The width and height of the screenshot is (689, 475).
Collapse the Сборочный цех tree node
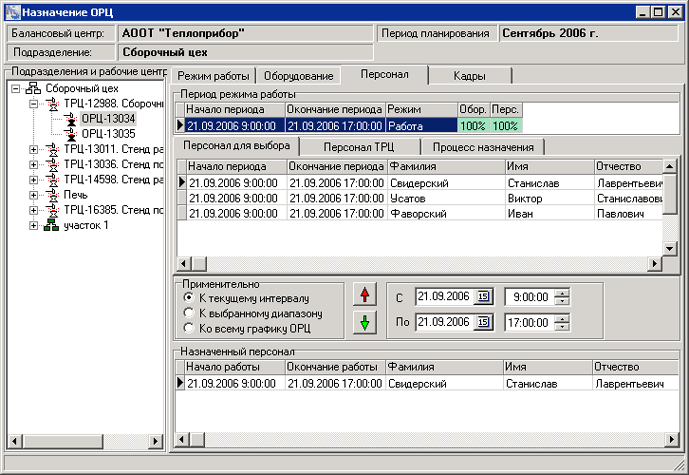(16, 89)
